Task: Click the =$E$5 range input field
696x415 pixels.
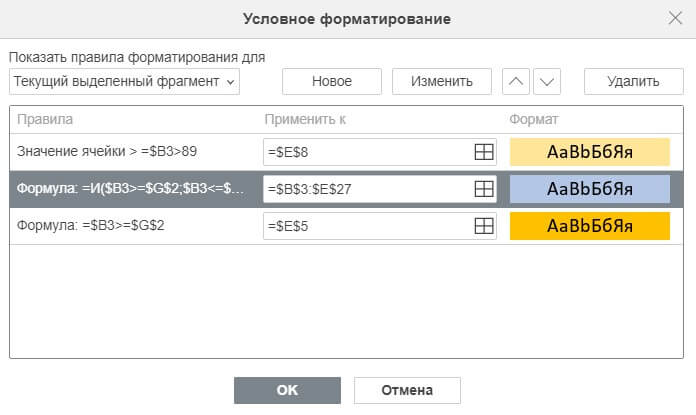Action: click(366, 226)
